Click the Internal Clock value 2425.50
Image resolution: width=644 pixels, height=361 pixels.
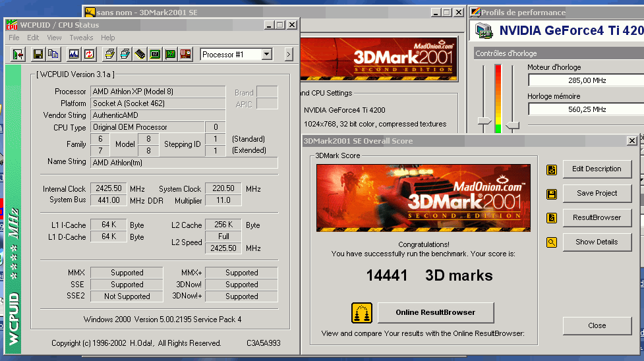coord(108,188)
